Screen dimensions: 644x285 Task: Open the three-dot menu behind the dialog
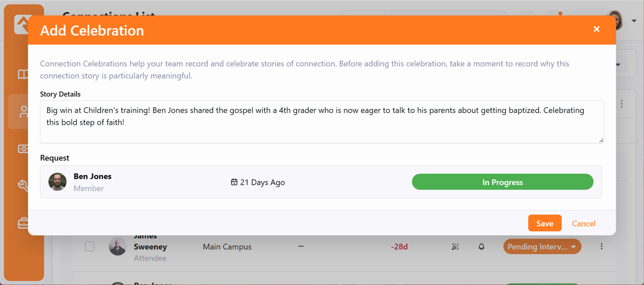(622, 104)
